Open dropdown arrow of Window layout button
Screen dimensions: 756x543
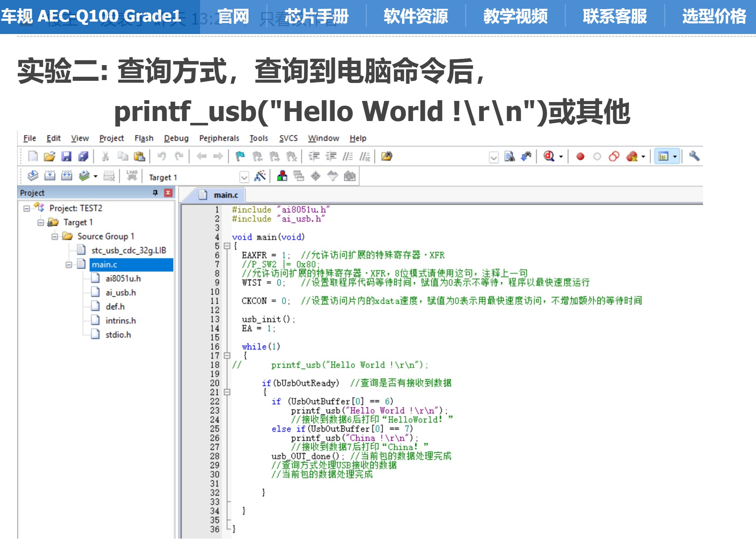coord(675,157)
